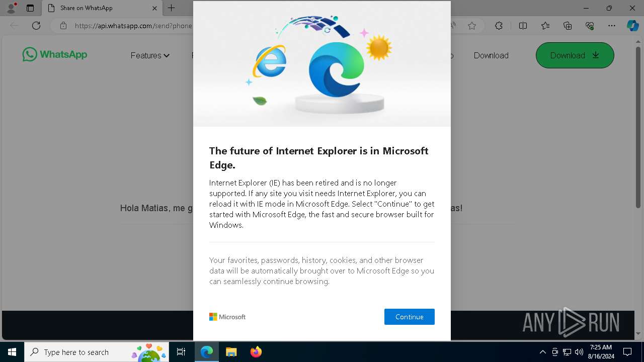Viewport: 644px width, 362px height.
Task: Restore down the Edge window
Action: (609, 8)
